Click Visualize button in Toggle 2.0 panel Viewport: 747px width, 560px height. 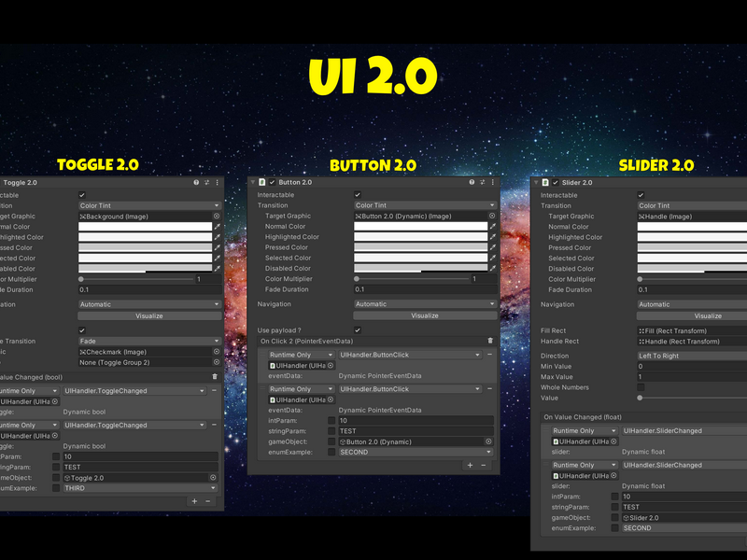(149, 316)
